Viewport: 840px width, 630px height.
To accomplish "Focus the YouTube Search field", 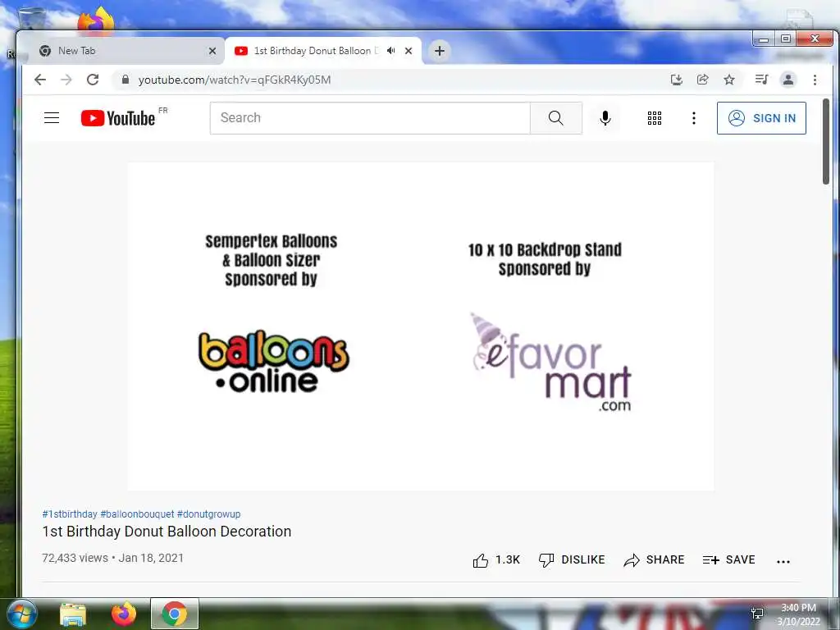I will (x=370, y=118).
